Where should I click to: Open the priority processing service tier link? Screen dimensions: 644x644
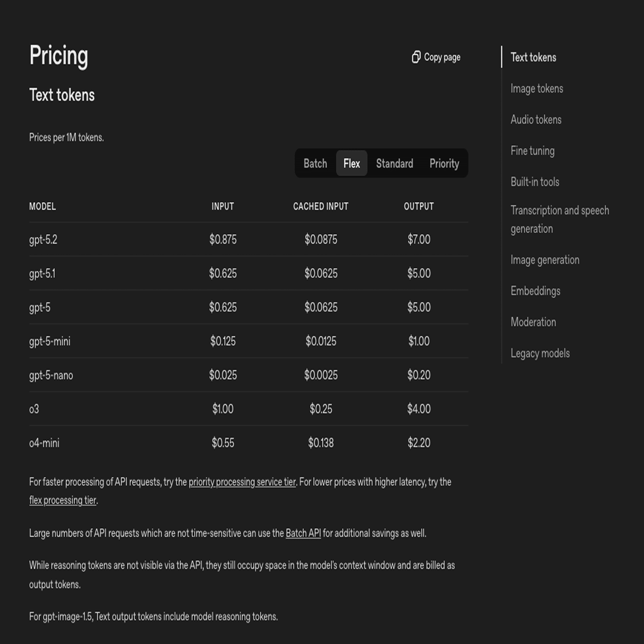(x=242, y=482)
